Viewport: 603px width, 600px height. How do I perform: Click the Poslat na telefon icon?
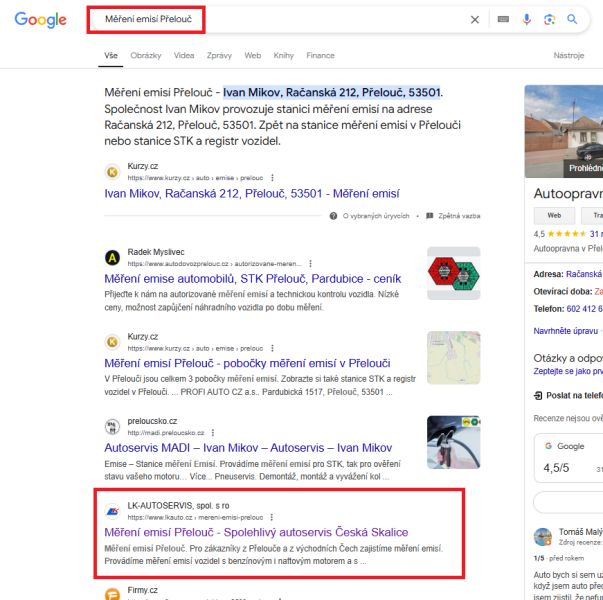pos(538,395)
